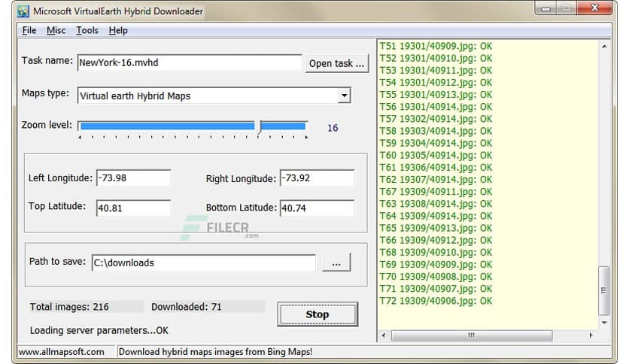
Task: Open the File menu
Action: point(29,31)
